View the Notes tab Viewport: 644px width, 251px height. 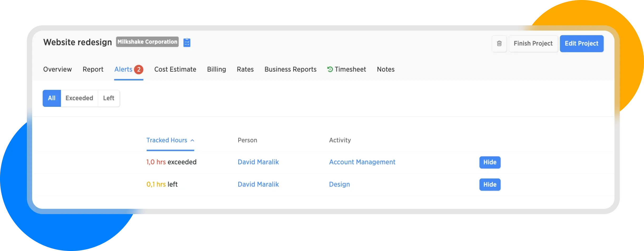[385, 69]
